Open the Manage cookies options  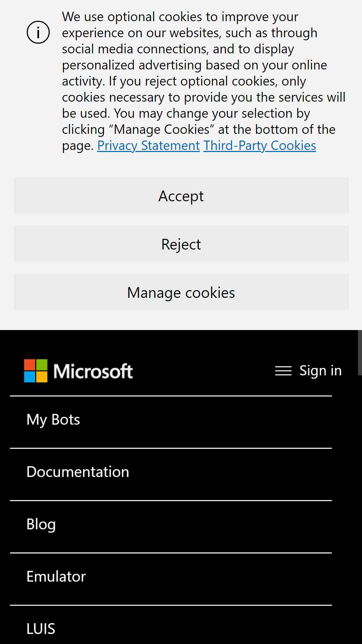point(181,292)
